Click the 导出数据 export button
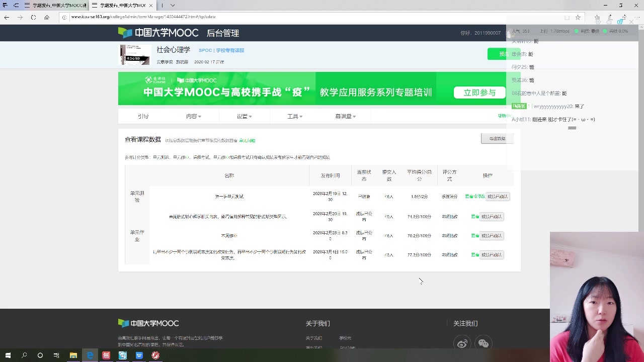The height and width of the screenshot is (362, 644). (497, 138)
